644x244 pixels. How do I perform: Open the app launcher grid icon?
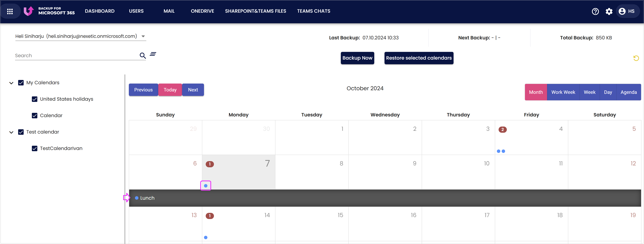pyautogui.click(x=10, y=11)
